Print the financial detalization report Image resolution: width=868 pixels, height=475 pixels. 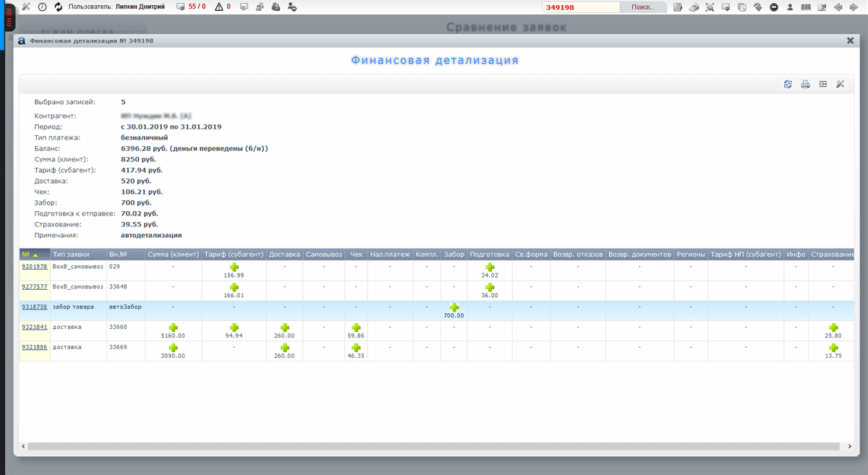tap(805, 85)
